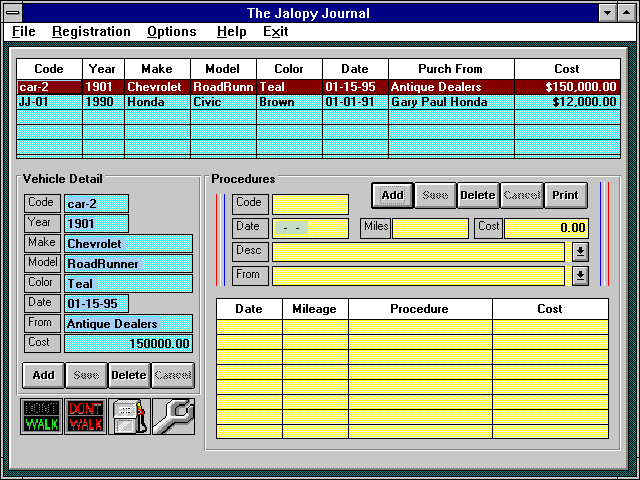Open the File menu
The width and height of the screenshot is (640, 480).
tap(24, 32)
